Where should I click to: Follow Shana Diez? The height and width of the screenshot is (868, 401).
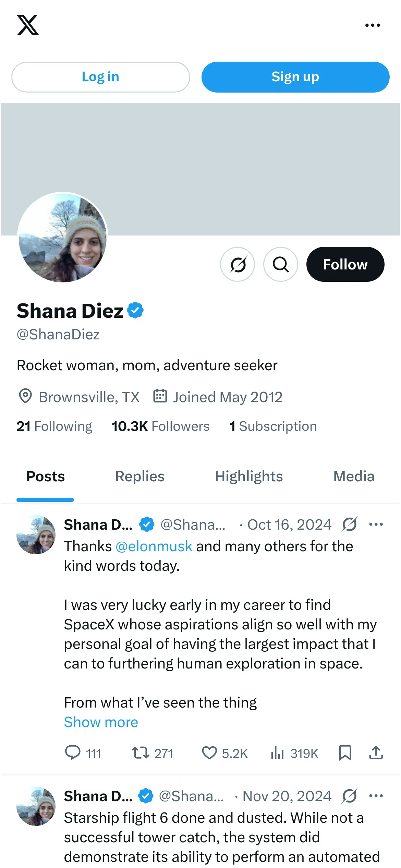(x=345, y=264)
